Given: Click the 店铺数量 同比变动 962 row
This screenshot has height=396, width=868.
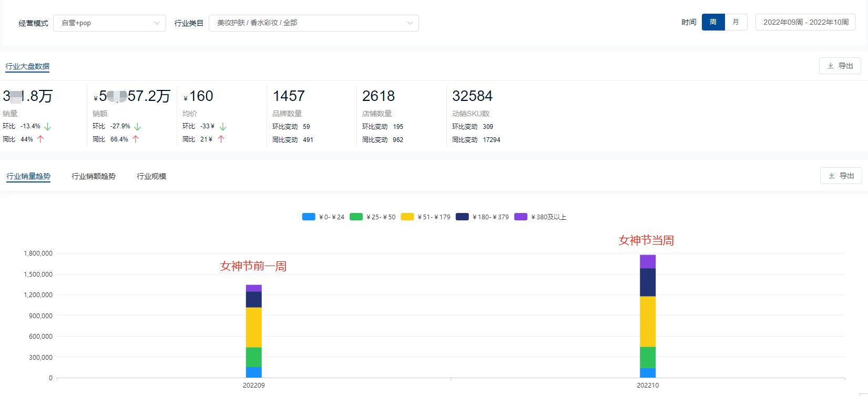Looking at the screenshot, I should tap(383, 140).
